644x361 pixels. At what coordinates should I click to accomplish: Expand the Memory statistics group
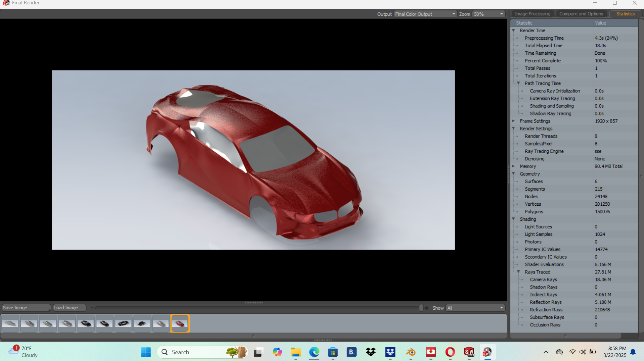tap(513, 166)
